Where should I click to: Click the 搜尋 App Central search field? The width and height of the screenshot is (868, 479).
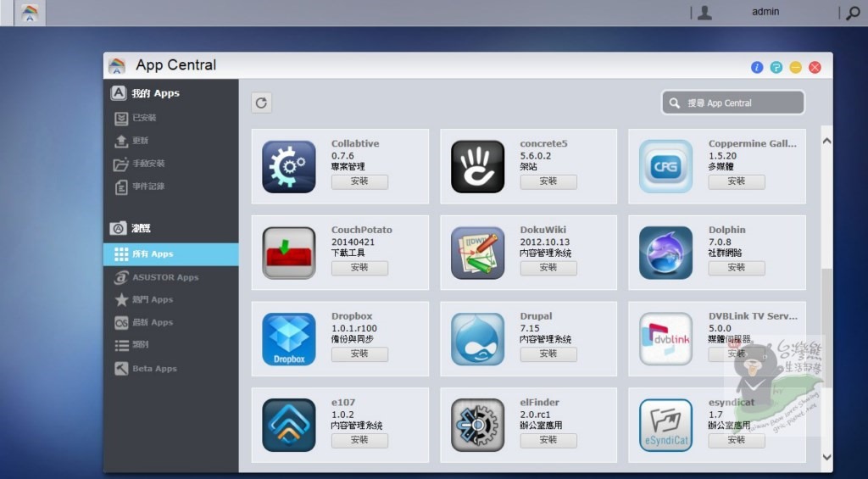coord(733,103)
